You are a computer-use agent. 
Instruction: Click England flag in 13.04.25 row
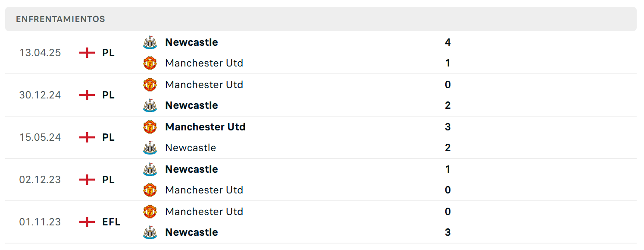pyautogui.click(x=87, y=53)
